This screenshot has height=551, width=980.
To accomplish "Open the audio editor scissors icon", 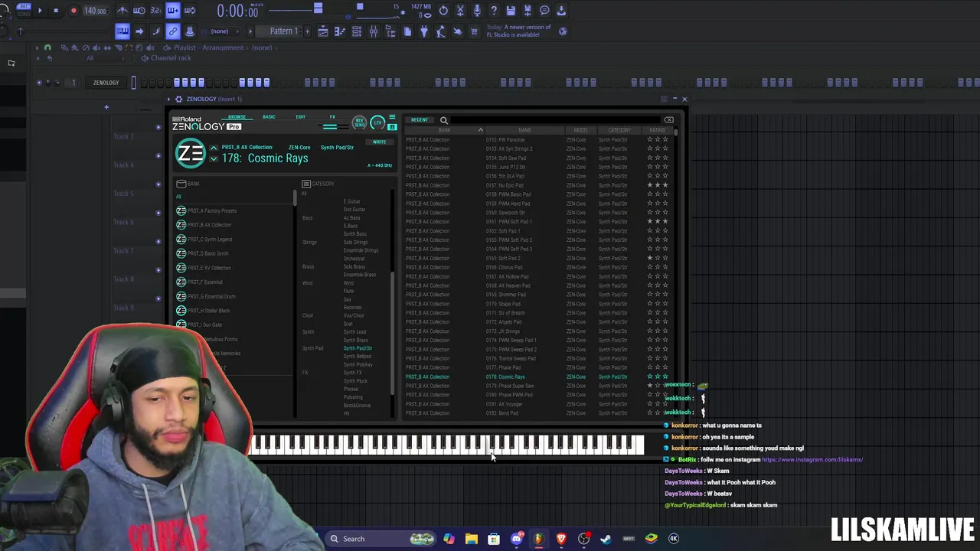I will tap(460, 11).
